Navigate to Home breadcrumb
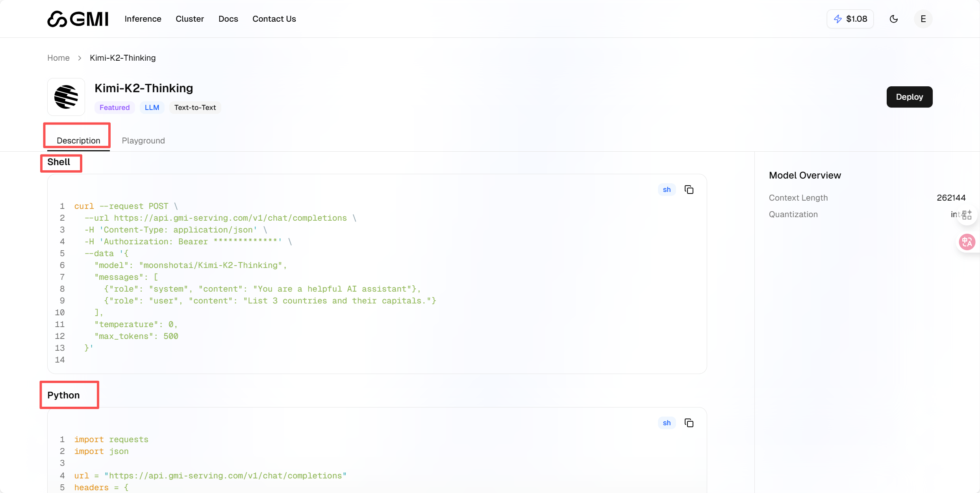The height and width of the screenshot is (493, 980). (58, 58)
